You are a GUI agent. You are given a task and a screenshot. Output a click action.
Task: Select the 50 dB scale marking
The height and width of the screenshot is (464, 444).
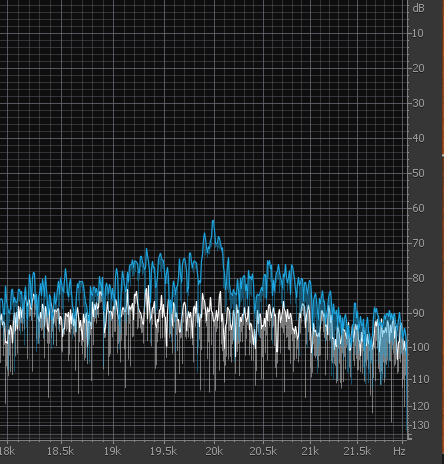[418, 173]
